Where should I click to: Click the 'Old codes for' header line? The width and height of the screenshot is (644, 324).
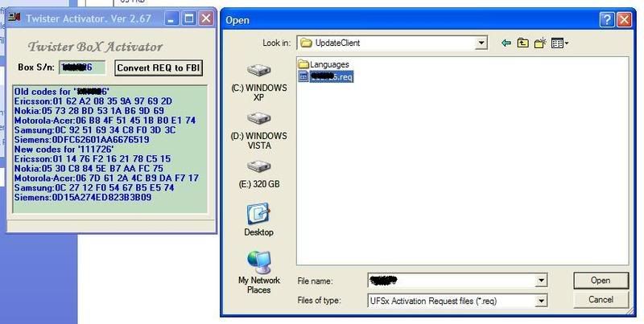(x=62, y=92)
